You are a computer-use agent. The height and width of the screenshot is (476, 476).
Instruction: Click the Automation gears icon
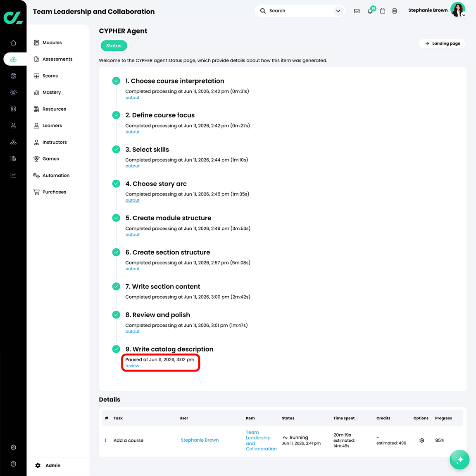pos(36,176)
